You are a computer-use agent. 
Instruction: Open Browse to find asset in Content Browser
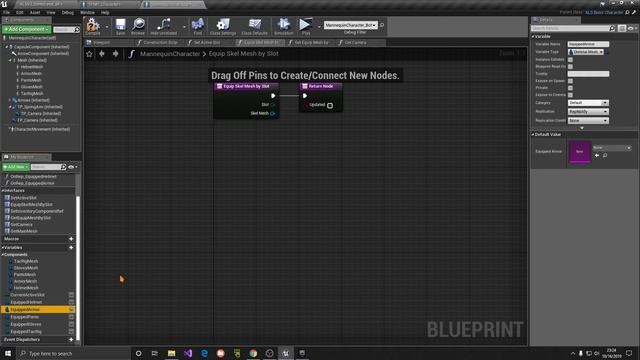(x=138, y=26)
